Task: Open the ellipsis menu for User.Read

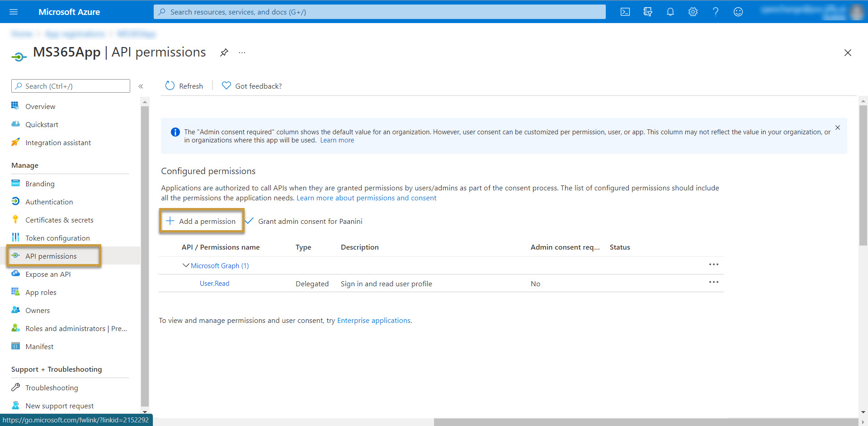Action: click(x=714, y=282)
